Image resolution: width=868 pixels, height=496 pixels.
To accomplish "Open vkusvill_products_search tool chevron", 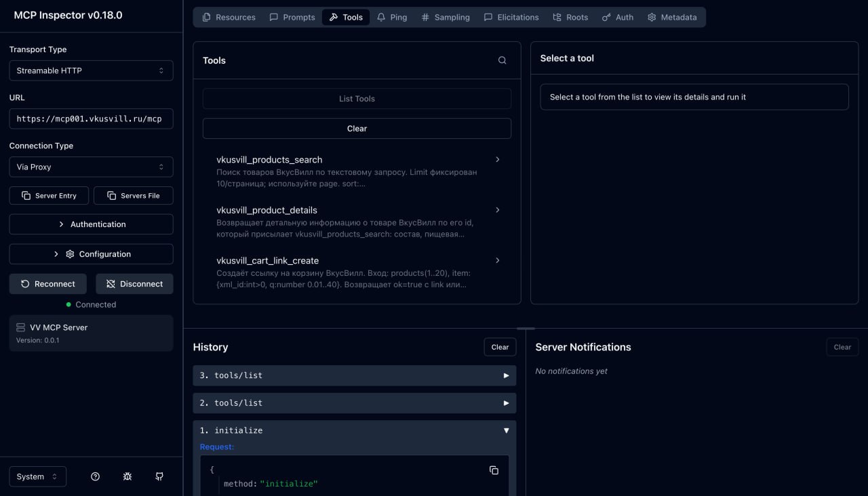I will (497, 160).
